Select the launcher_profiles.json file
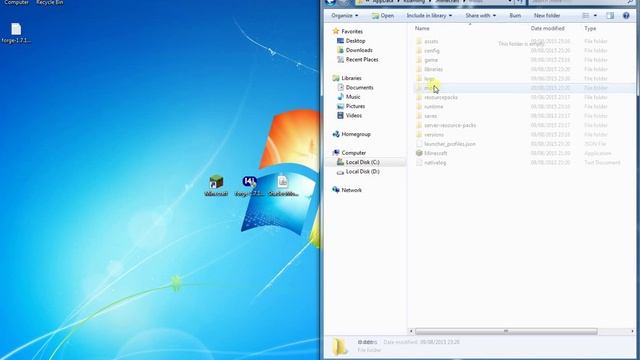This screenshot has width=640, height=360. tap(449, 144)
